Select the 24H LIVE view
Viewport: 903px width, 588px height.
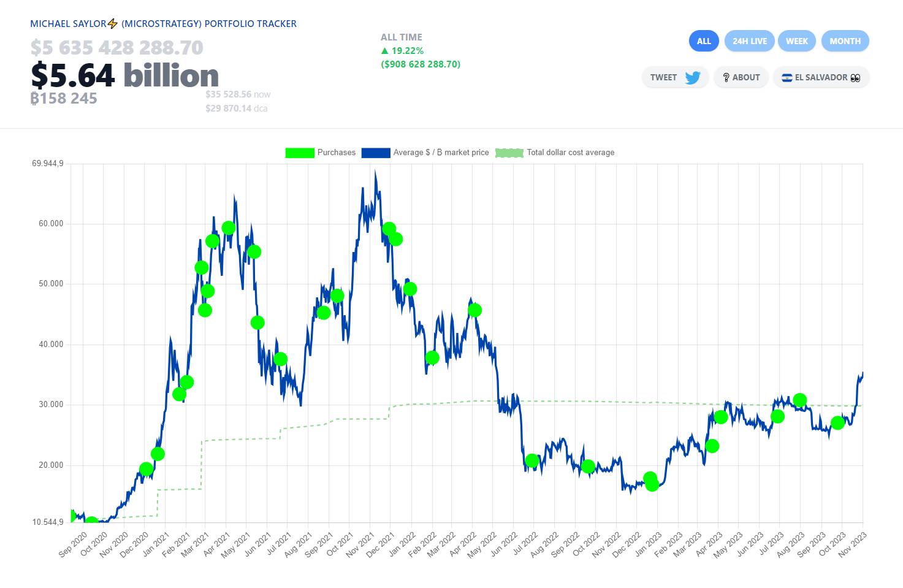click(750, 41)
